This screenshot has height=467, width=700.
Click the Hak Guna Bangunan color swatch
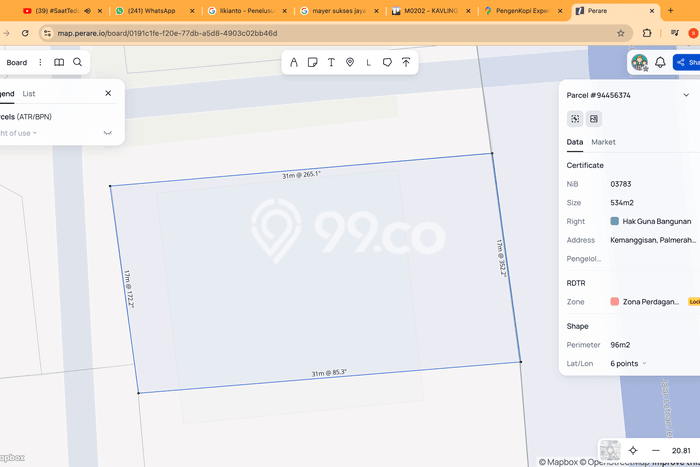614,221
